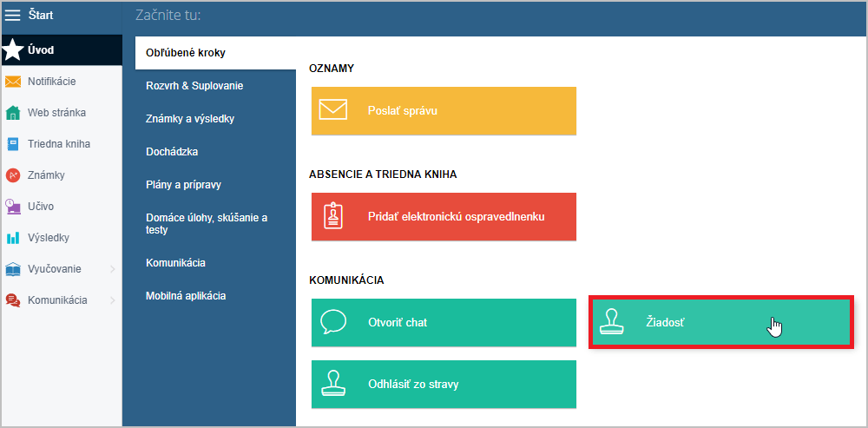Click the Odhlásiť zo stravy button

pyautogui.click(x=444, y=384)
